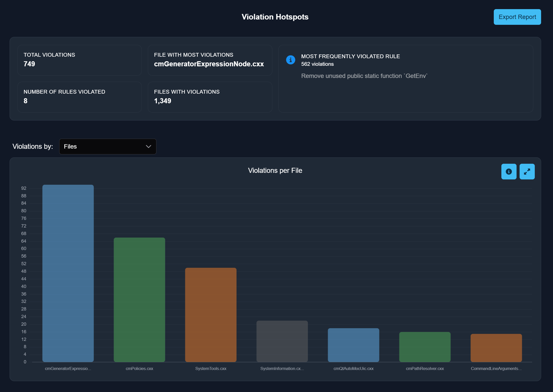
Task: Click the Export Report button
Action: [x=517, y=17]
